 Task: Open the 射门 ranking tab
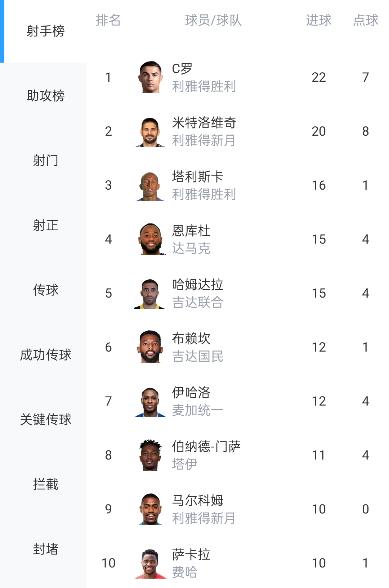[45, 160]
